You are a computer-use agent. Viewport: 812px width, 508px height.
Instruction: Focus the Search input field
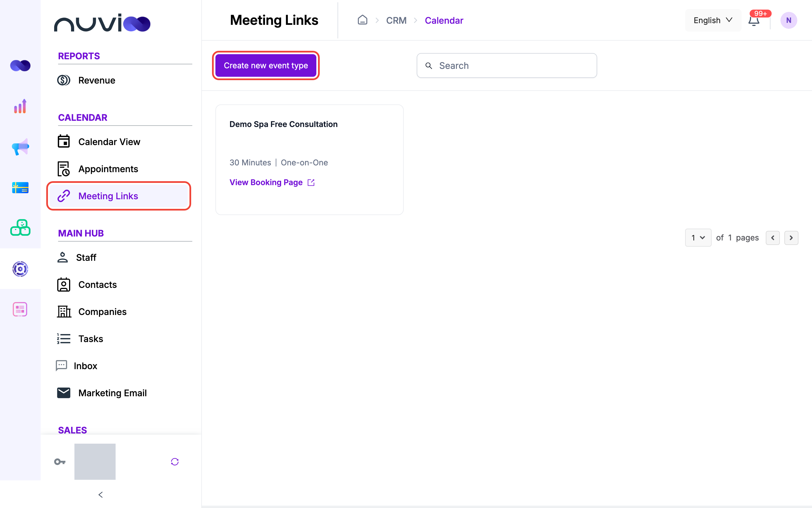click(507, 65)
